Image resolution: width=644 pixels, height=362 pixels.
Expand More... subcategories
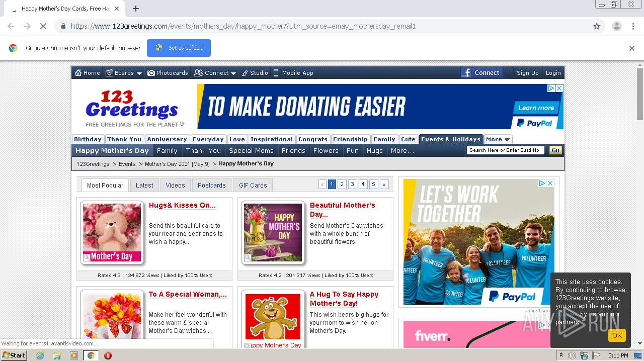tap(403, 150)
